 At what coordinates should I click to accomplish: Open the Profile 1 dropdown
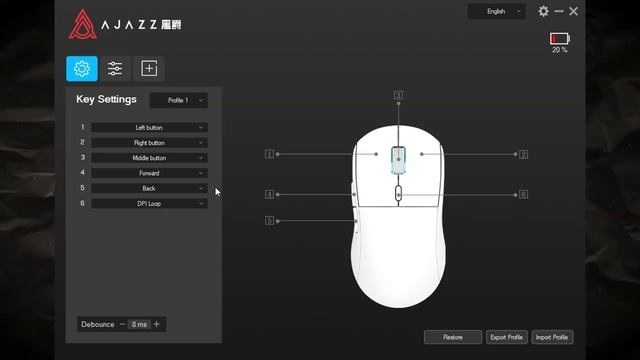tap(178, 100)
